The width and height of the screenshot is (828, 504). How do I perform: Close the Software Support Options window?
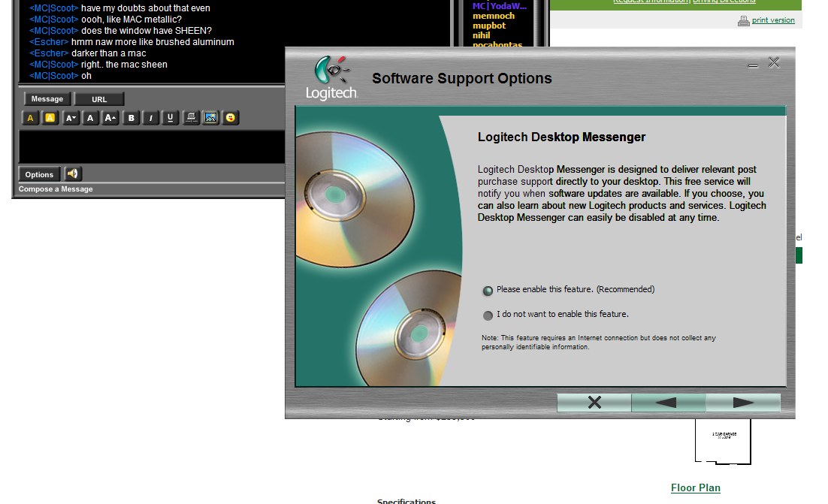click(774, 63)
